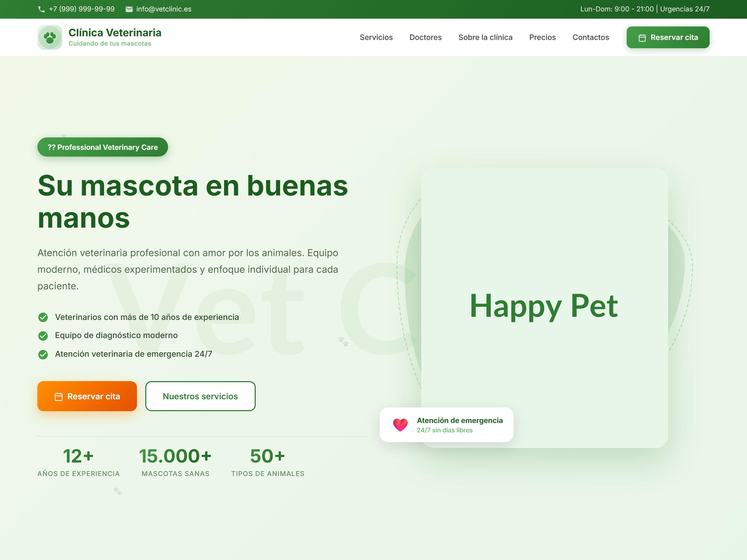Click checkmark beside Atención veterinaria de emergencia

tap(43, 354)
